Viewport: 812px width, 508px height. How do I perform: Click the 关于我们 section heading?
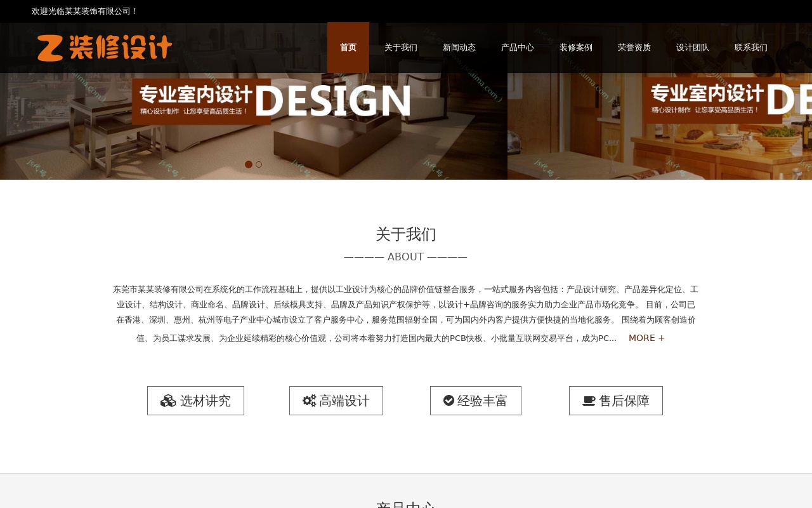pos(406,234)
